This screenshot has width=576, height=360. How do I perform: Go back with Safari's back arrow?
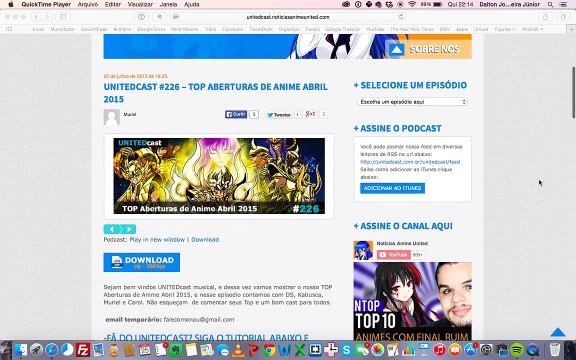point(36,17)
